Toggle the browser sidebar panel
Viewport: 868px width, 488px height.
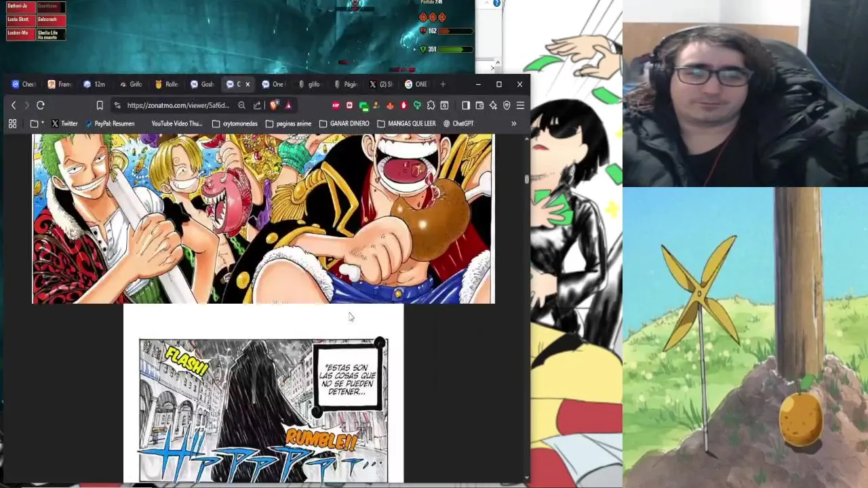466,105
